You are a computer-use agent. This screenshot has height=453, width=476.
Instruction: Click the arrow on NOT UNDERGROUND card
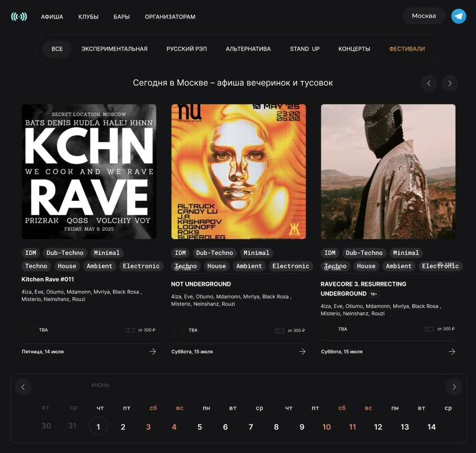(302, 351)
